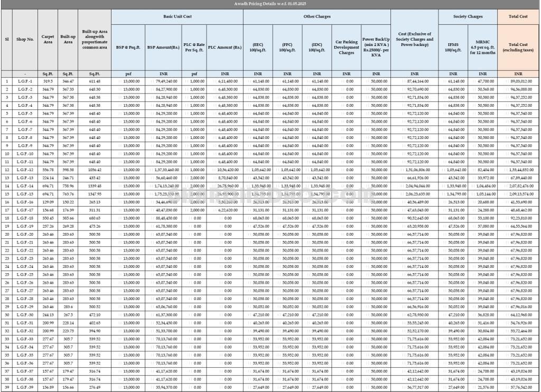The width and height of the screenshot is (541, 392).
Task: Select the 'IFMS 100/sq.ft.' column header
Action: (x=453, y=47)
